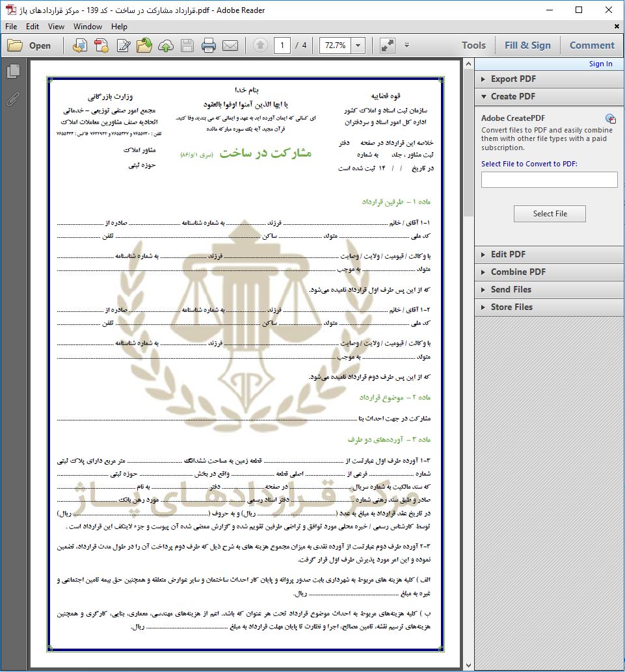The height and width of the screenshot is (672, 625).
Task: Open the Comment pane tab
Action: click(591, 45)
